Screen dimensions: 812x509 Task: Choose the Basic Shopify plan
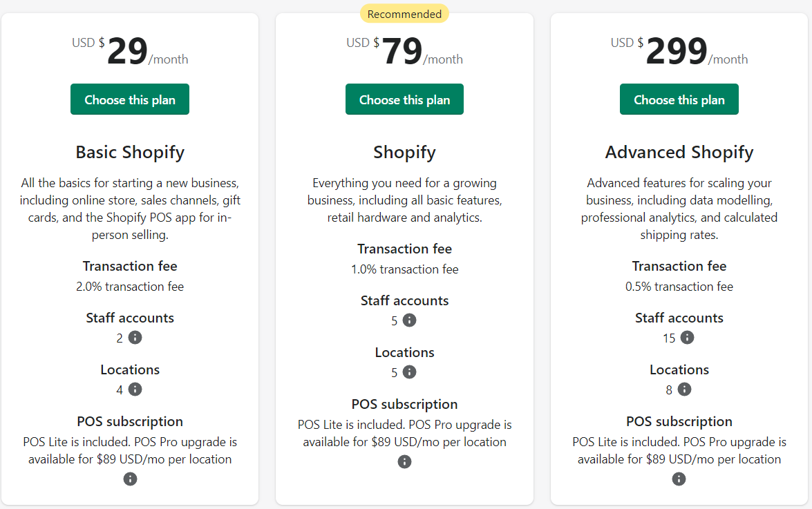click(129, 99)
